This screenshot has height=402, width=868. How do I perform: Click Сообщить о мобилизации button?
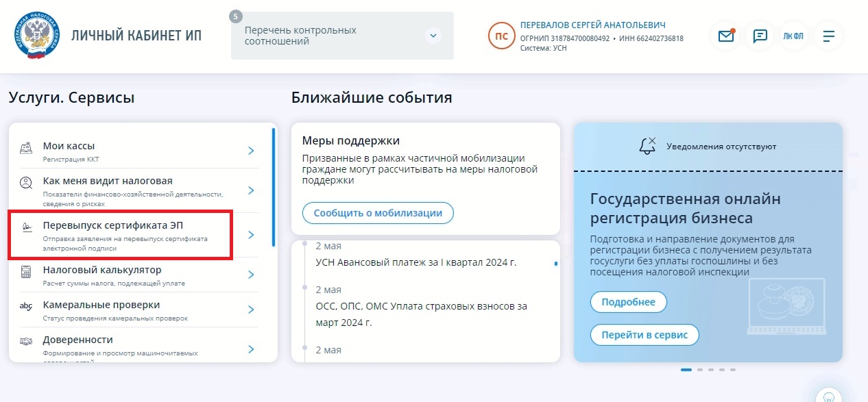pos(378,212)
